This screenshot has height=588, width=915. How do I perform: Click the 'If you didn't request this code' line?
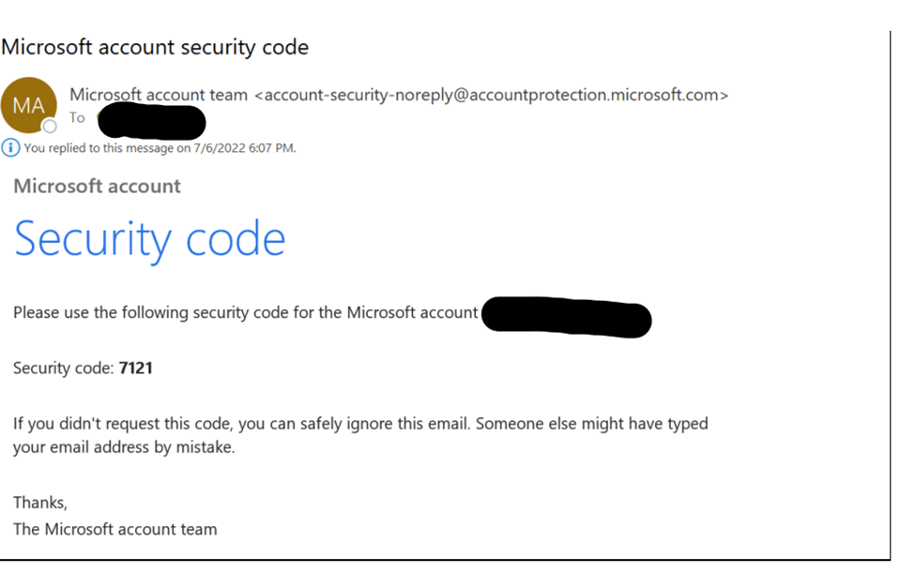(360, 424)
